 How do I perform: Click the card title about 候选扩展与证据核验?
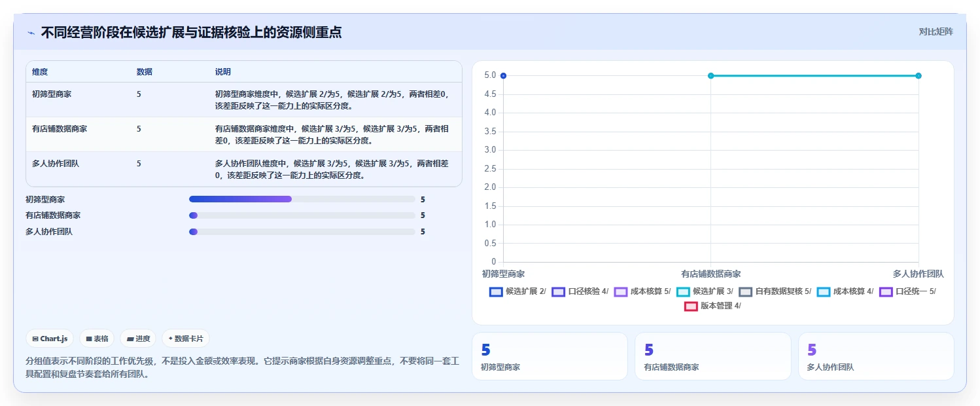[x=191, y=32]
